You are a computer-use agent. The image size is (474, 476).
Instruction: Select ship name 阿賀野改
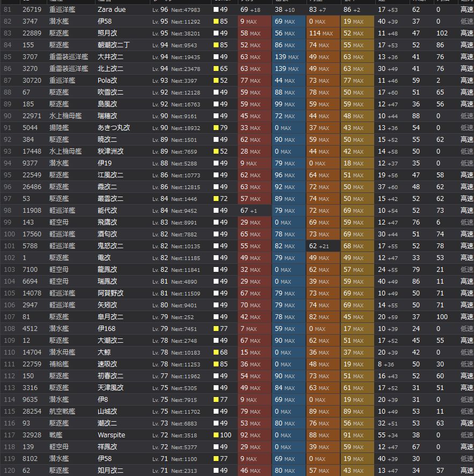pyautogui.click(x=111, y=293)
